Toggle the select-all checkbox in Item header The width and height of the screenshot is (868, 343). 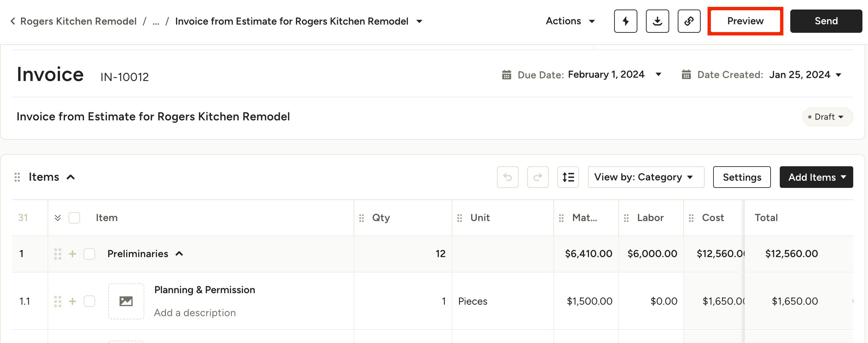74,218
